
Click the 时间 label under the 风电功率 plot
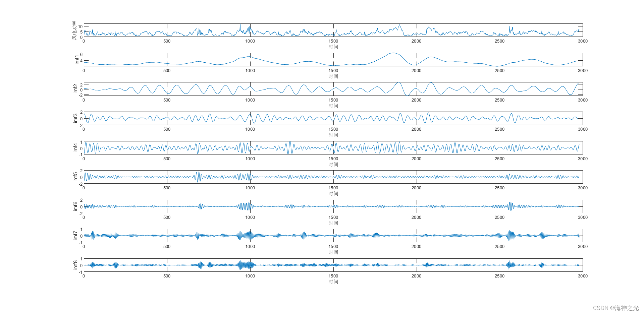[333, 47]
